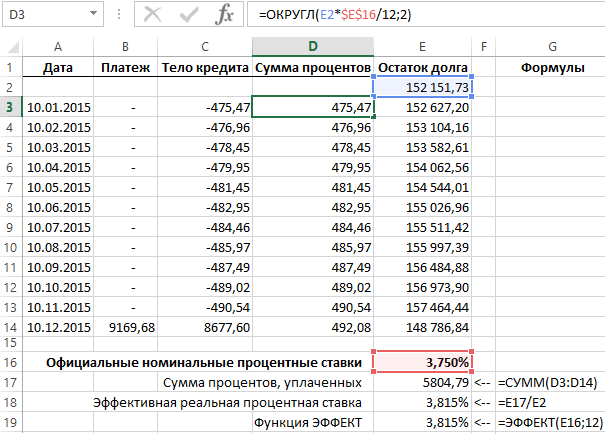Click the 'Платеж' header cell
The image size is (605, 434).
coord(125,67)
